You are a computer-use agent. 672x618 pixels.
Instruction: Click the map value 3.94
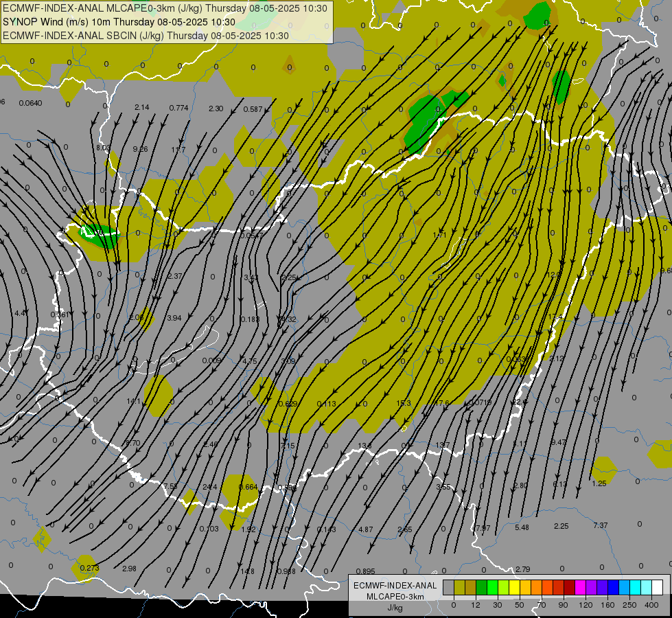[x=174, y=318]
